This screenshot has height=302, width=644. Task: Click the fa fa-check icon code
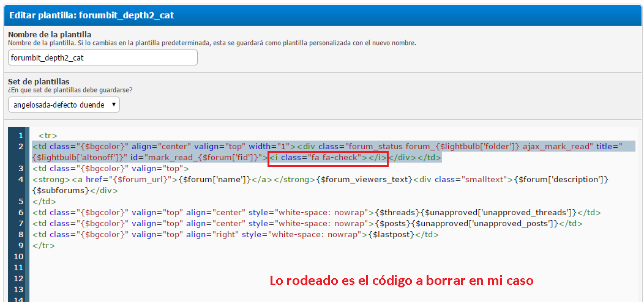pos(328,158)
